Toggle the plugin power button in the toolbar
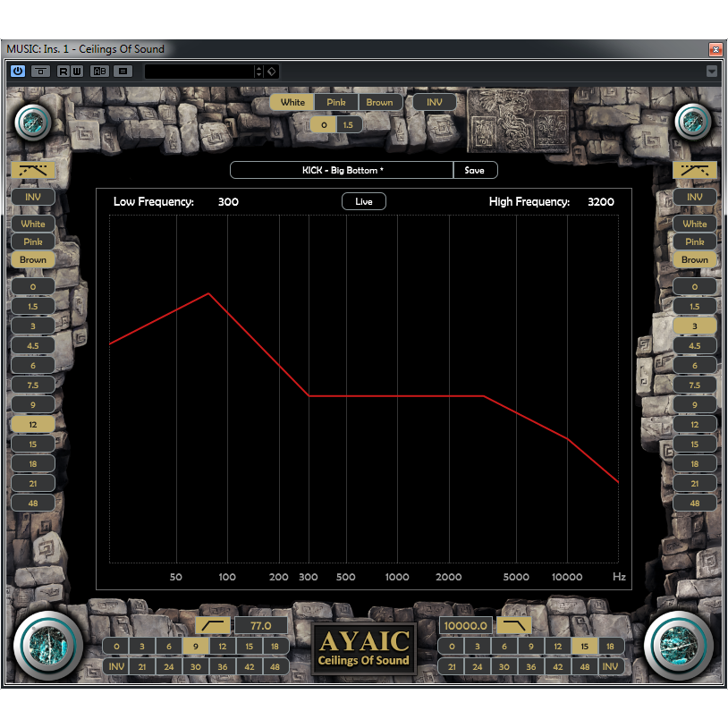 click(16, 72)
